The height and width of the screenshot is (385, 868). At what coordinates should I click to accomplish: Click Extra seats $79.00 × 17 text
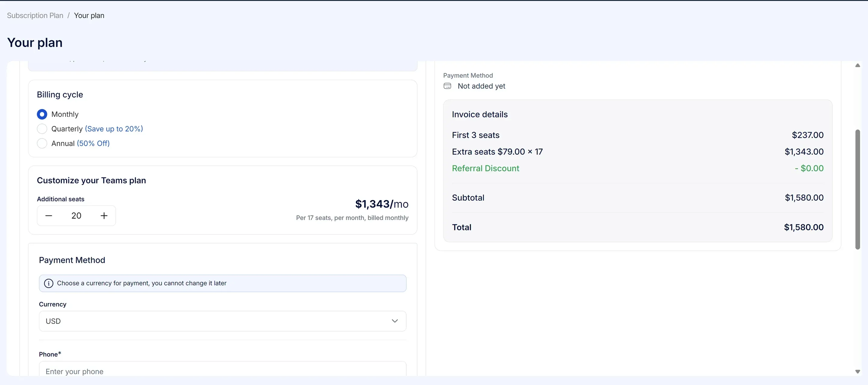(x=497, y=152)
